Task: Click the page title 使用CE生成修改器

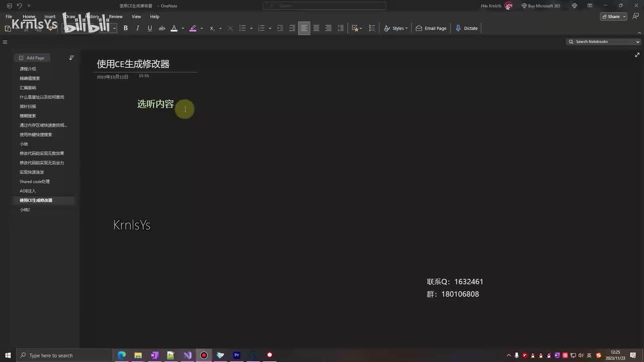Action: click(133, 64)
